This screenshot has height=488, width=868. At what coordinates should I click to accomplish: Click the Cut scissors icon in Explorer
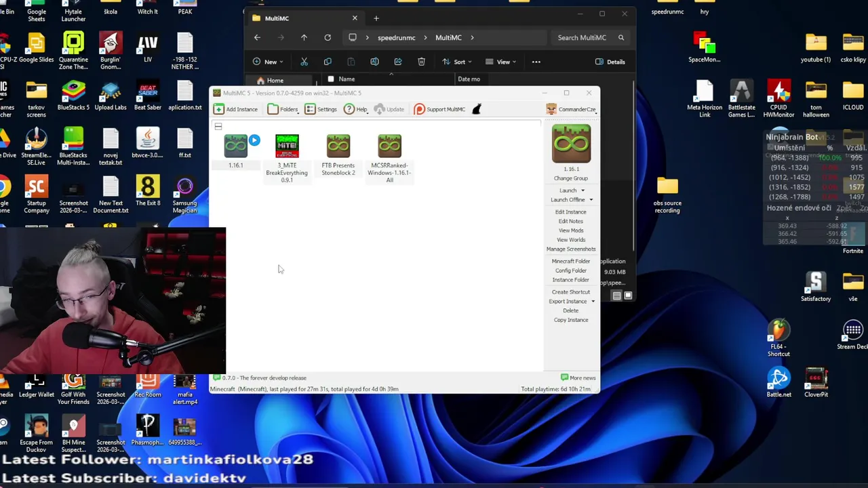click(304, 62)
